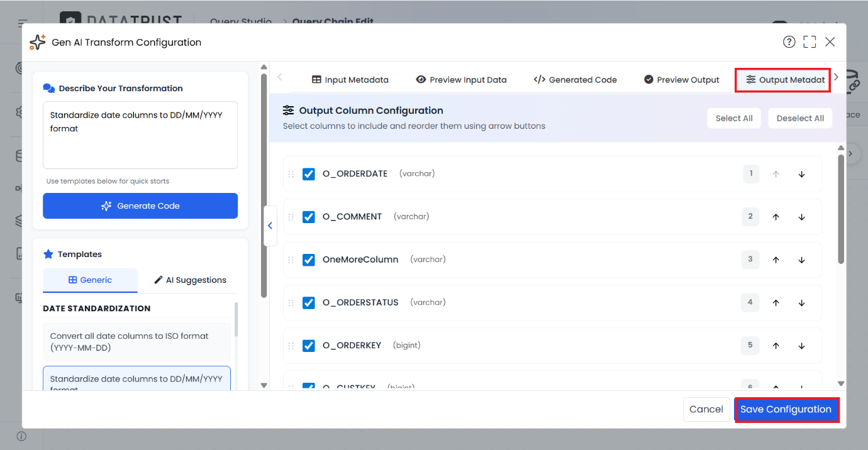Image resolution: width=868 pixels, height=450 pixels.
Task: Click column list scrollbar down arrow
Action: tap(841, 383)
